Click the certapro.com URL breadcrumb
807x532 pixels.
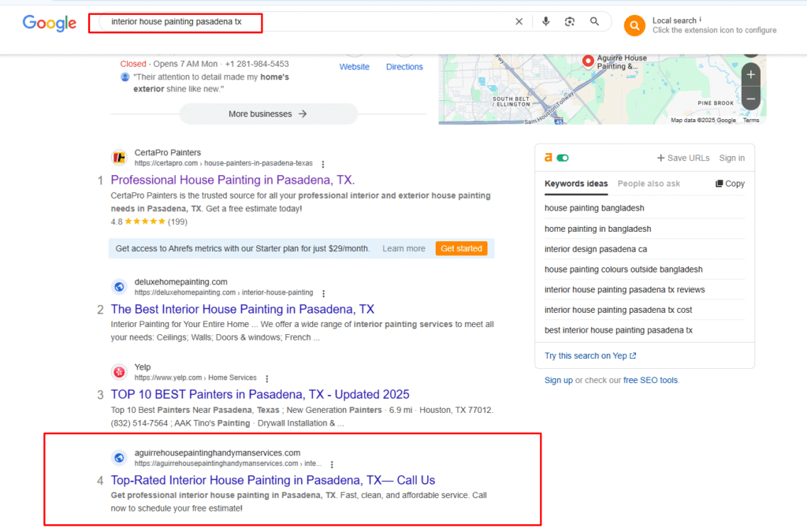pos(223,163)
